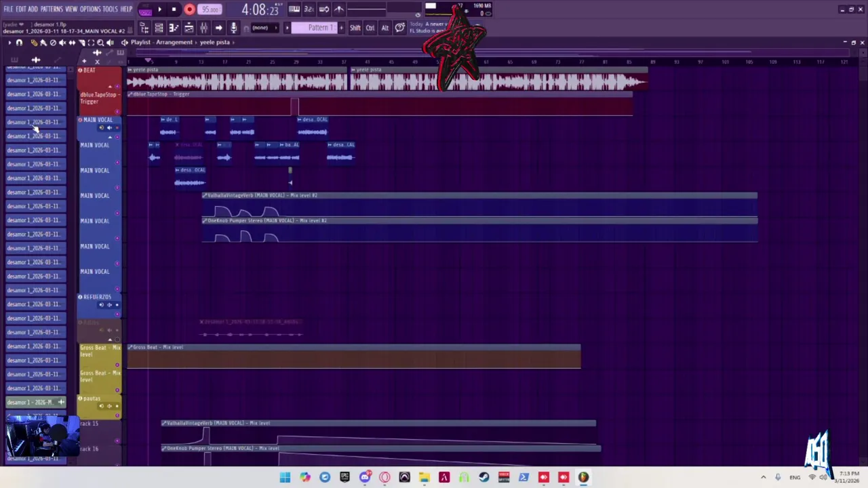Collapse the BEAT track group
The height and width of the screenshot is (488, 868).
click(x=110, y=87)
